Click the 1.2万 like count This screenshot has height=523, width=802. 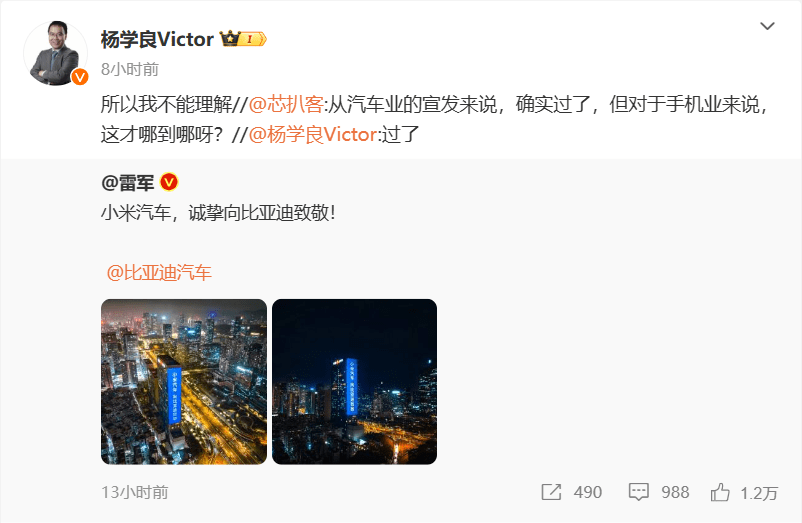[759, 493]
